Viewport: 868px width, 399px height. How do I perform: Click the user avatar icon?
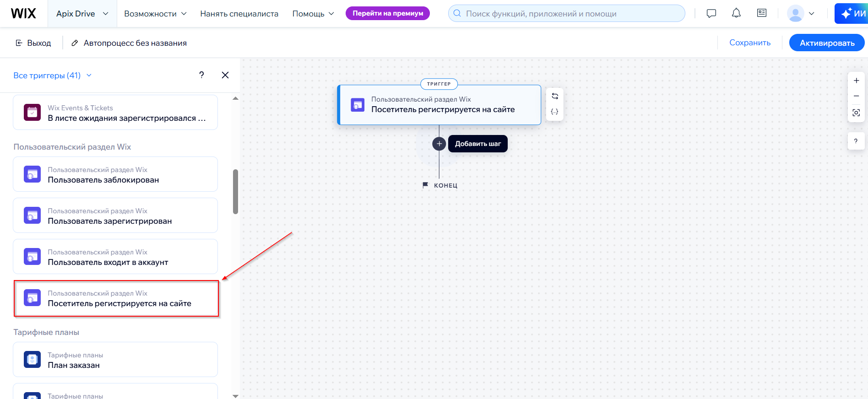(796, 13)
